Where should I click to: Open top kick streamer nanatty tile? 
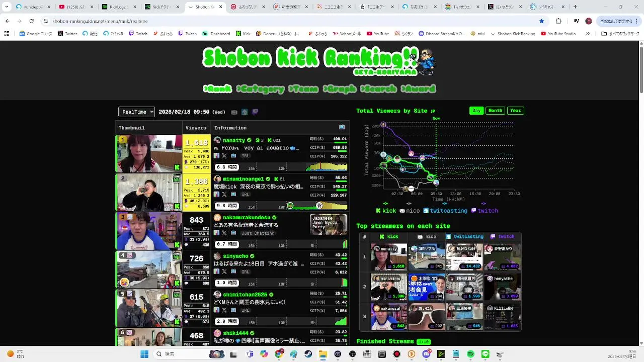(389, 257)
